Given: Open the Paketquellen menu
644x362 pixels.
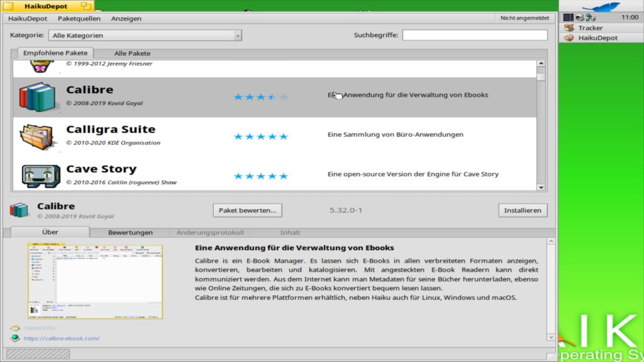Looking at the screenshot, I should (79, 18).
